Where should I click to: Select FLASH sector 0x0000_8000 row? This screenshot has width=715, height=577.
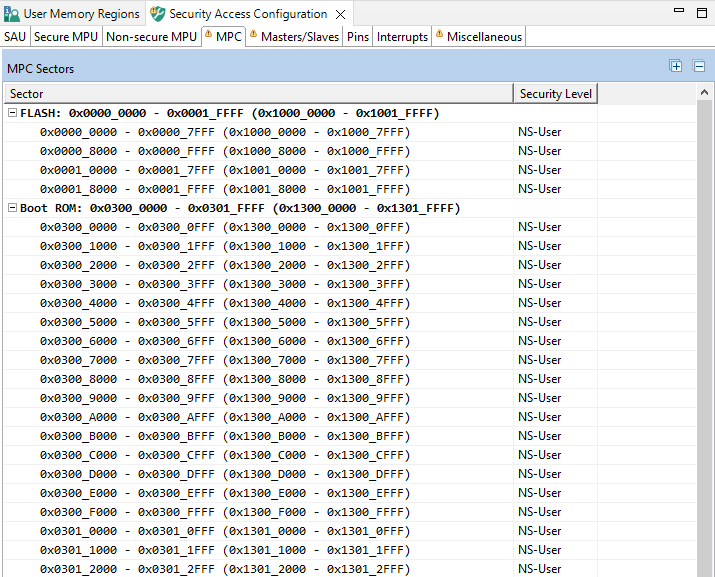tap(225, 151)
